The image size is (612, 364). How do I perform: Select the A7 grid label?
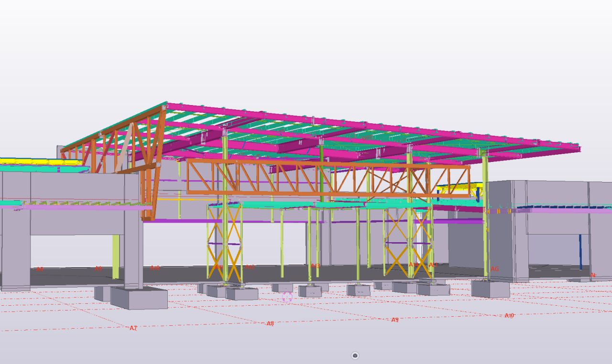(x=133, y=328)
